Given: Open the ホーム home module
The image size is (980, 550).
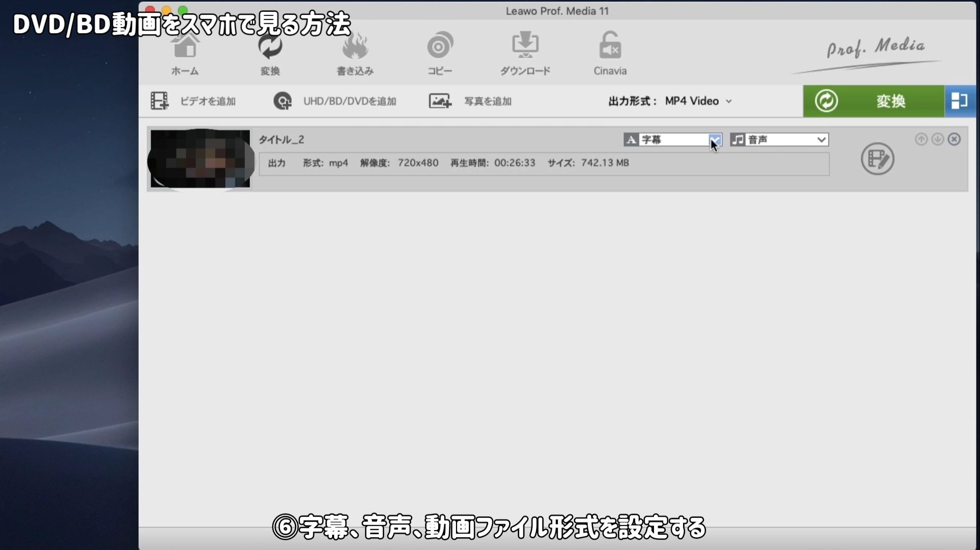Looking at the screenshot, I should (x=185, y=54).
